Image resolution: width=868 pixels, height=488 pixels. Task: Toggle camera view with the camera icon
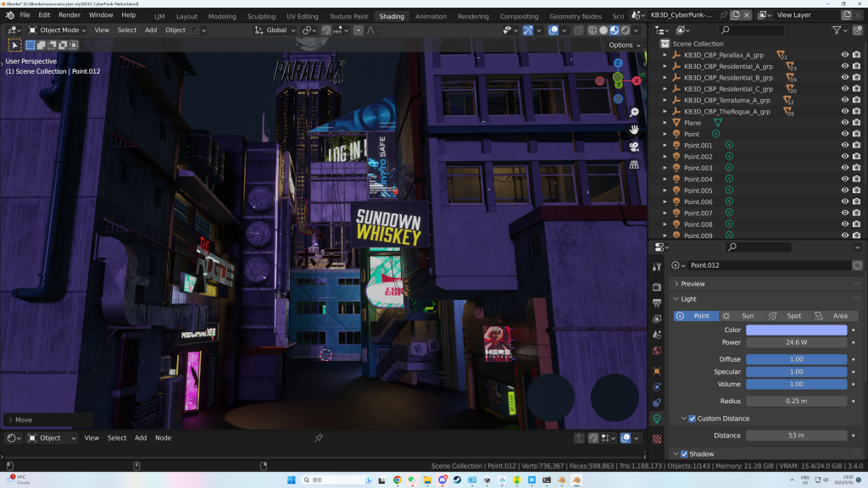634,147
